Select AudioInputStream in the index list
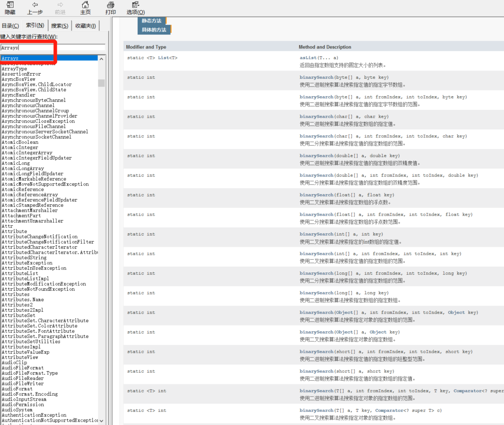Viewport: 504px width, 425px height. coord(24,399)
